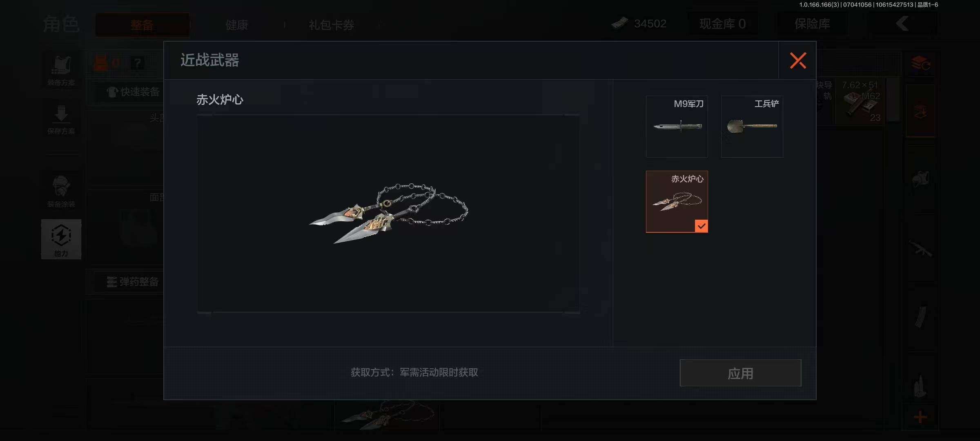Click the large 赤火炉心 weapon preview image
The height and width of the screenshot is (441, 980).
click(388, 214)
